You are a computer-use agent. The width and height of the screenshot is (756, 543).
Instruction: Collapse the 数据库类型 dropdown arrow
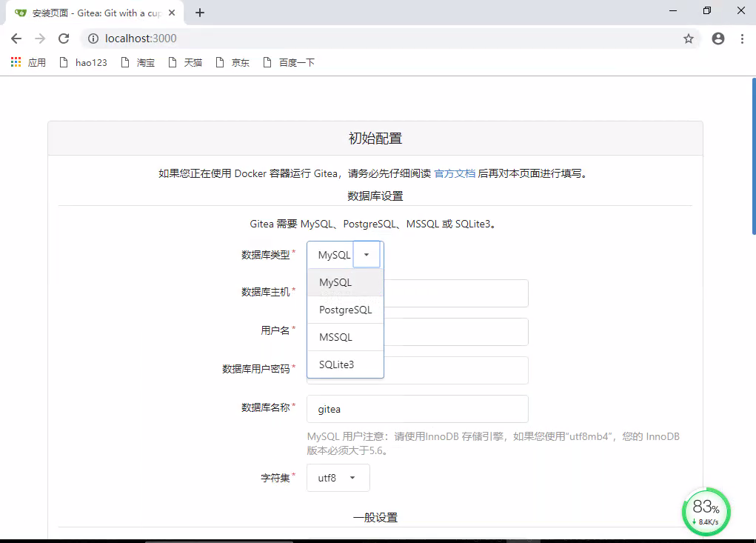point(367,255)
